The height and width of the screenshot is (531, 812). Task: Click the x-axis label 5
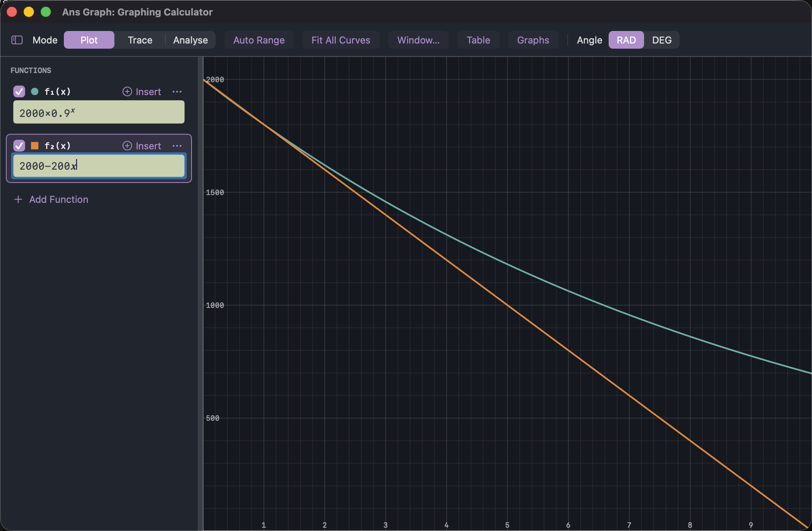click(x=507, y=525)
